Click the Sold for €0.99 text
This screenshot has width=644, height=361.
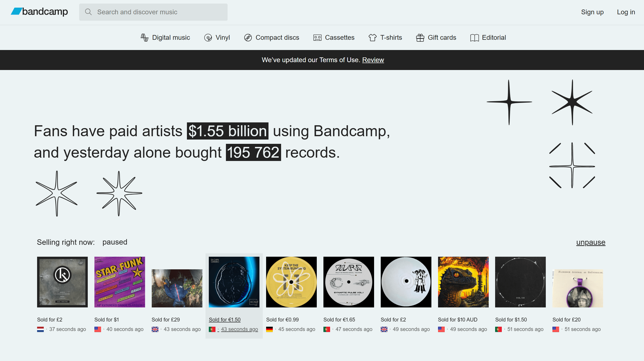click(x=282, y=319)
